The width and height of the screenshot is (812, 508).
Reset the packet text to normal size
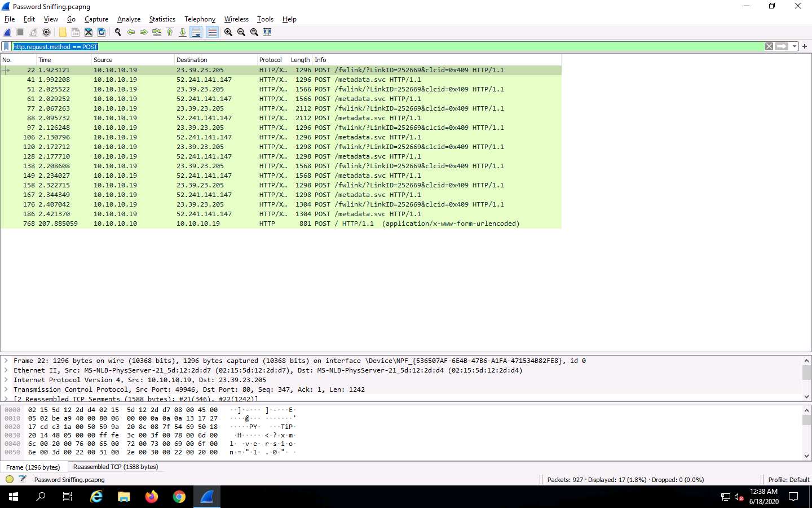[254, 32]
